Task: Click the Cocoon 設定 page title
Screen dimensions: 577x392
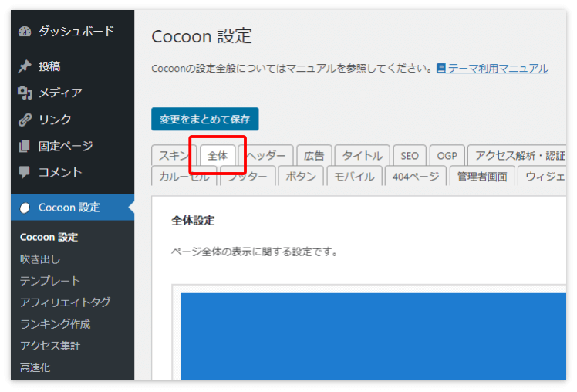Action: [201, 36]
